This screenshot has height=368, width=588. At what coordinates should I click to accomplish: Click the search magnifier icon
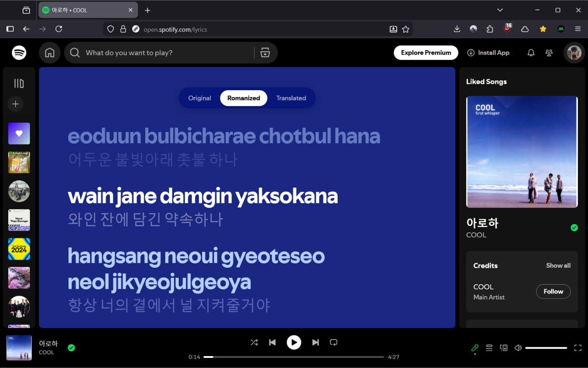click(x=75, y=53)
